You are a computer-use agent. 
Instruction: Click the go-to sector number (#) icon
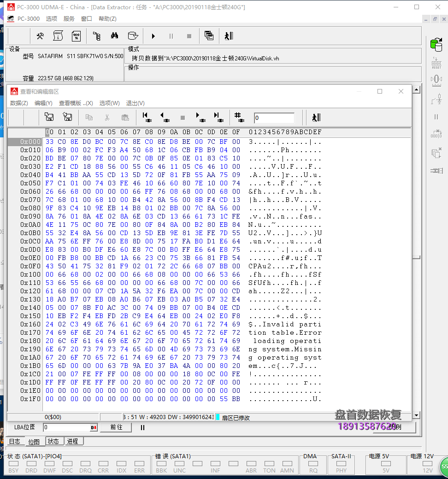(x=239, y=117)
